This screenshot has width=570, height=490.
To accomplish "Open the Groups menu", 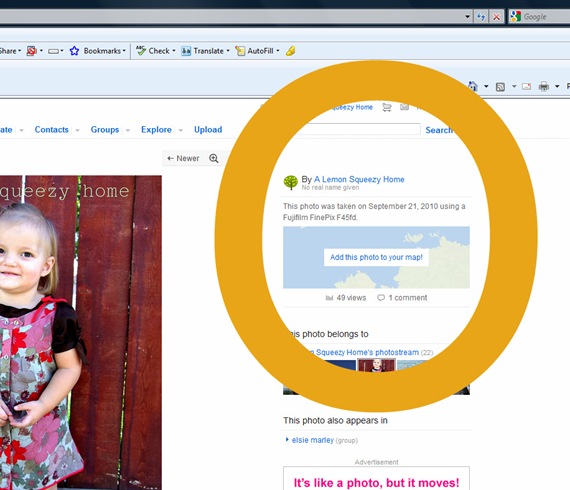I will [105, 130].
